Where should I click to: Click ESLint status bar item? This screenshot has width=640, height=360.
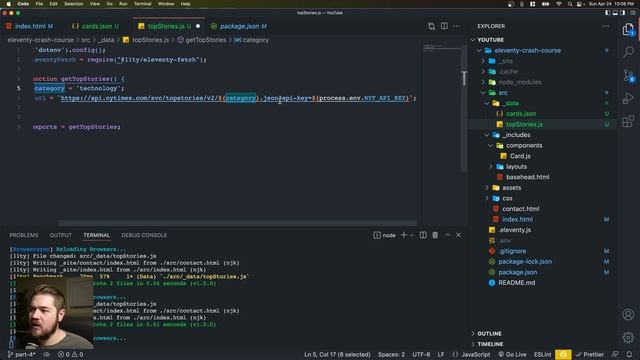[542, 354]
